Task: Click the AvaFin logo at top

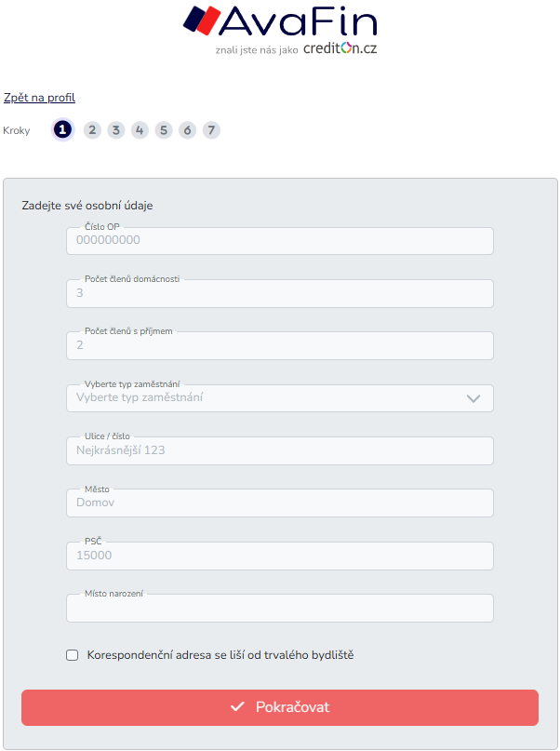Action: click(x=279, y=29)
